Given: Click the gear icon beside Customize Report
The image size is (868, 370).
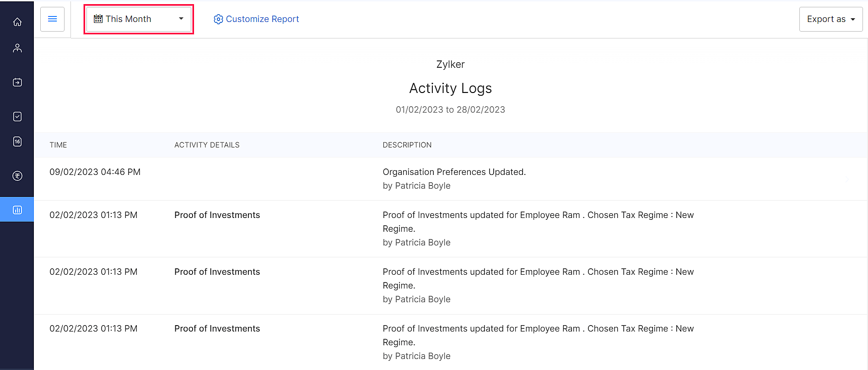Looking at the screenshot, I should (x=218, y=19).
